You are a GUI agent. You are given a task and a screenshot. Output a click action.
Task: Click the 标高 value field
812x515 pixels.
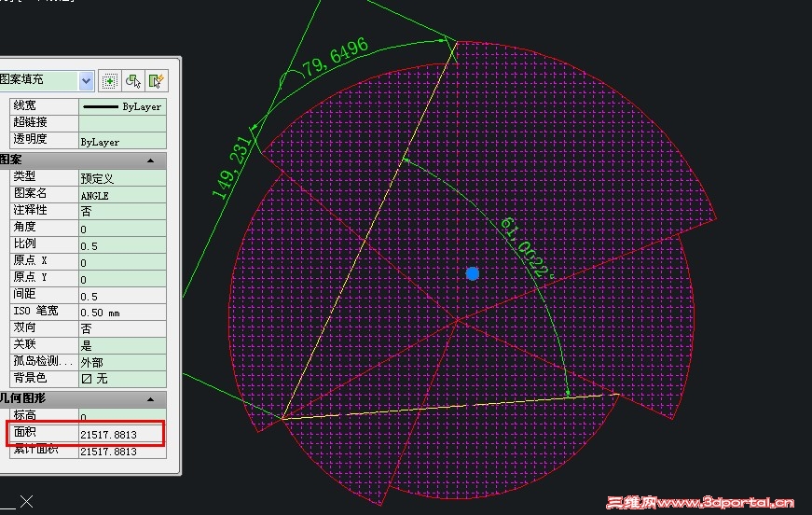click(x=122, y=415)
